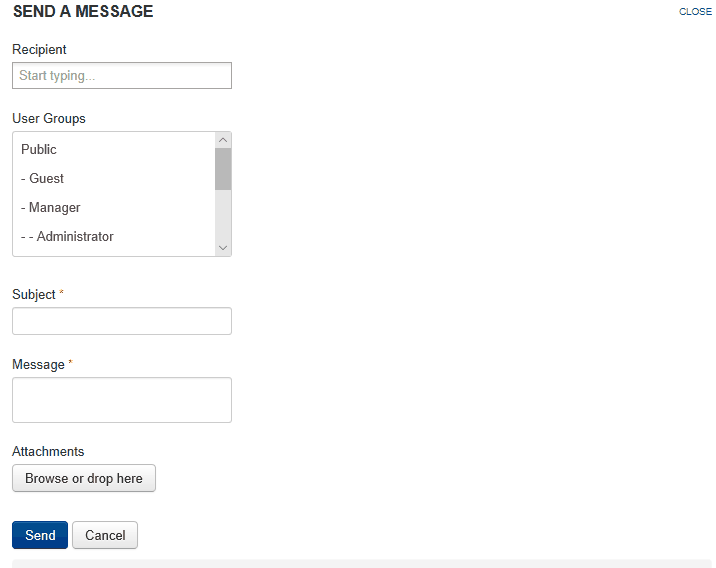The image size is (716, 568).
Task: Open the 'Browse or drop here' attachment picker
Action: coord(84,478)
